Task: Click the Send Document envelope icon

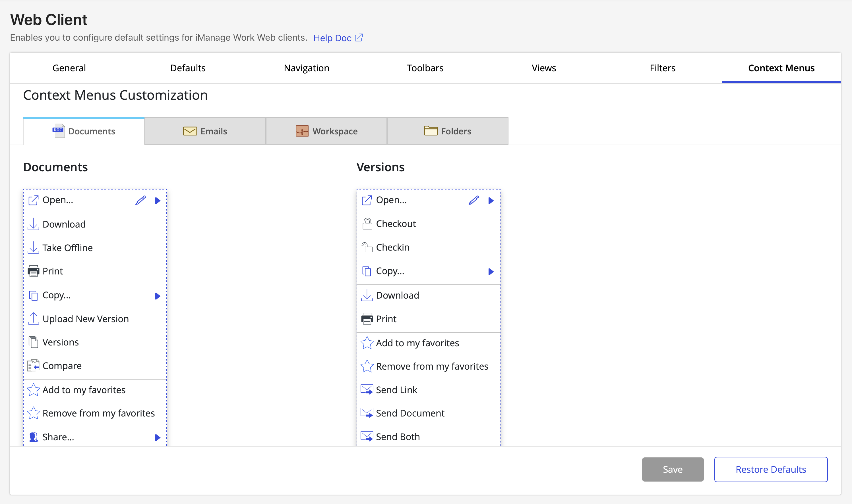Action: click(x=367, y=413)
